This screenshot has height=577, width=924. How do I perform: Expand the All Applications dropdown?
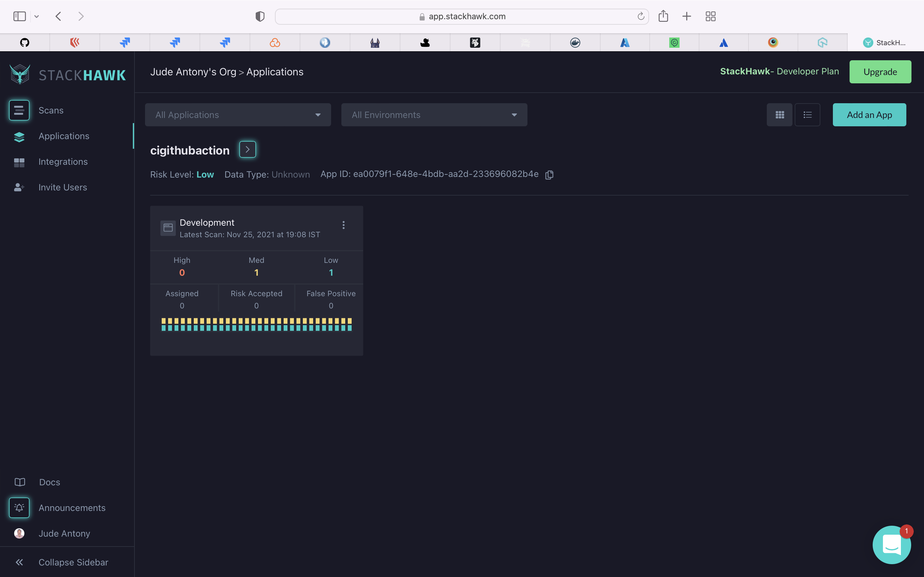[237, 115]
